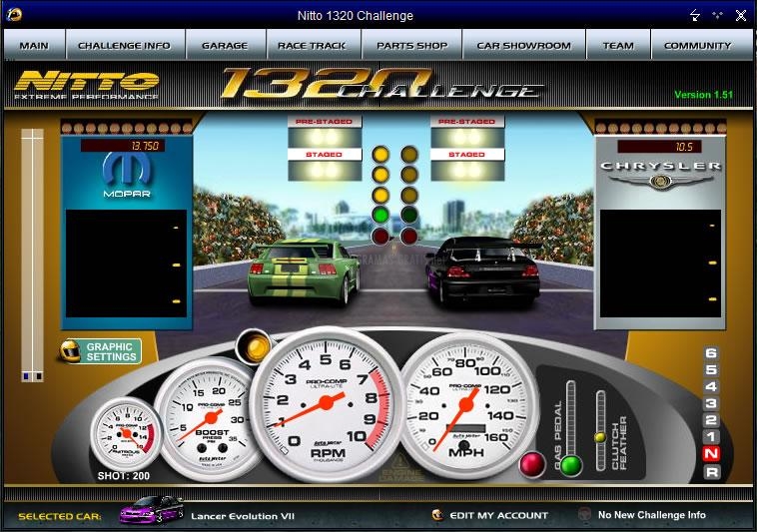757x532 pixels.
Task: Click the yellow helmet icon beside Graphic Settings
Action: 71,351
